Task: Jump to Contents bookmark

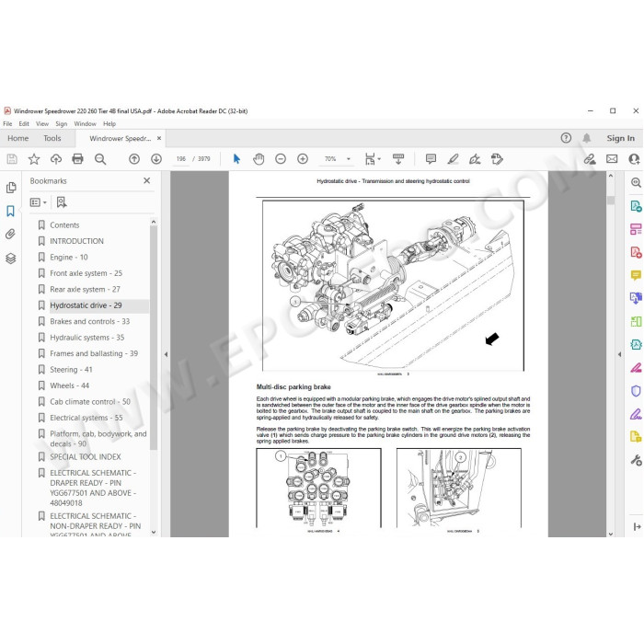Action: pos(64,225)
